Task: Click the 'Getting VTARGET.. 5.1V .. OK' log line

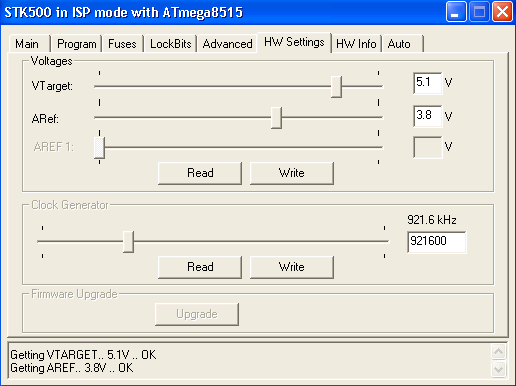Action: [83, 355]
